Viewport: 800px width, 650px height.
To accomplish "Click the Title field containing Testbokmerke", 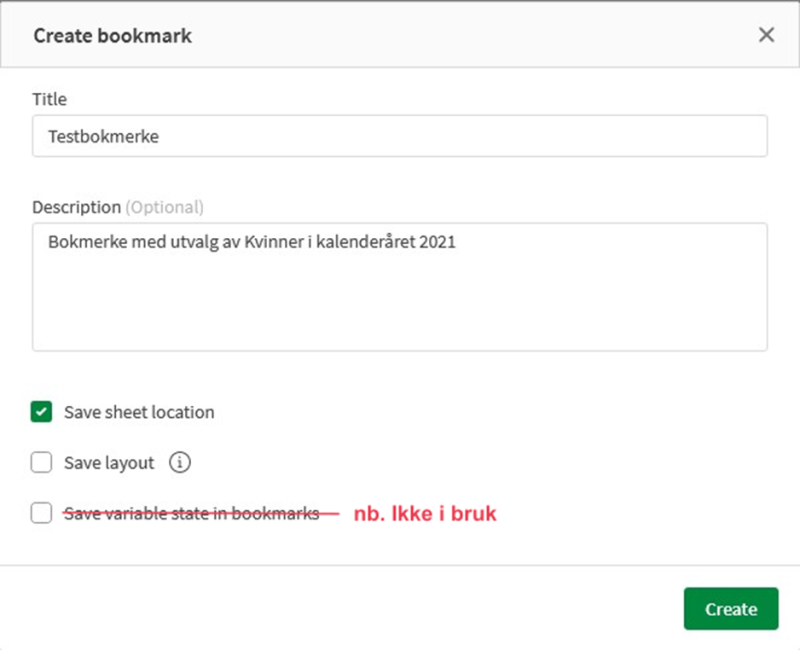I will (399, 136).
